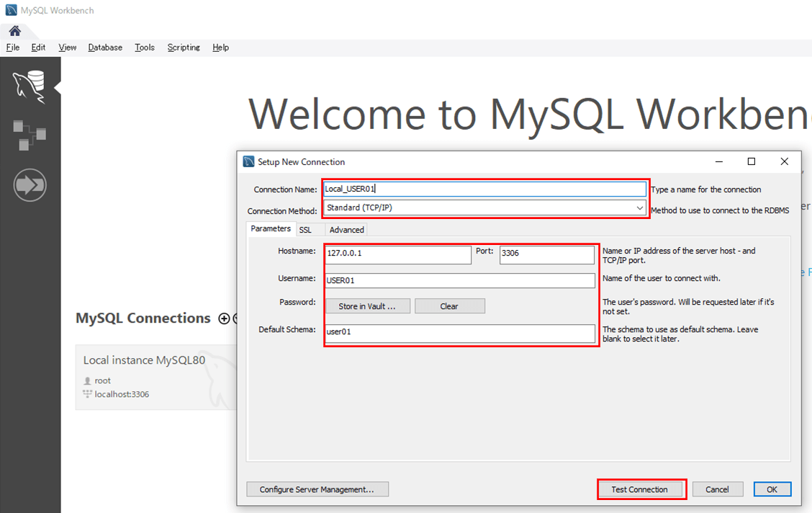Click Configure Server Management button

click(317, 489)
